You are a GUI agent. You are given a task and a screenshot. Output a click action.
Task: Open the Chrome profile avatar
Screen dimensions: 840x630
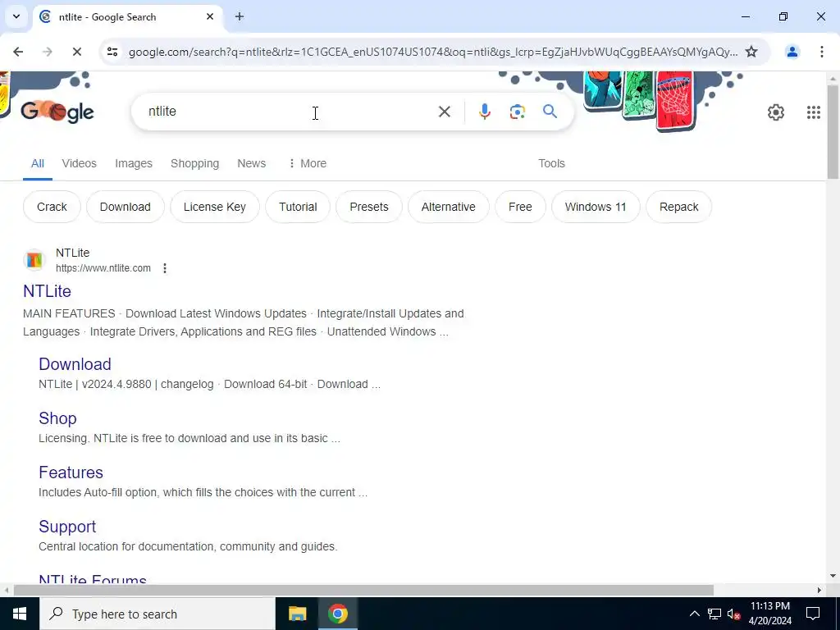(x=792, y=52)
